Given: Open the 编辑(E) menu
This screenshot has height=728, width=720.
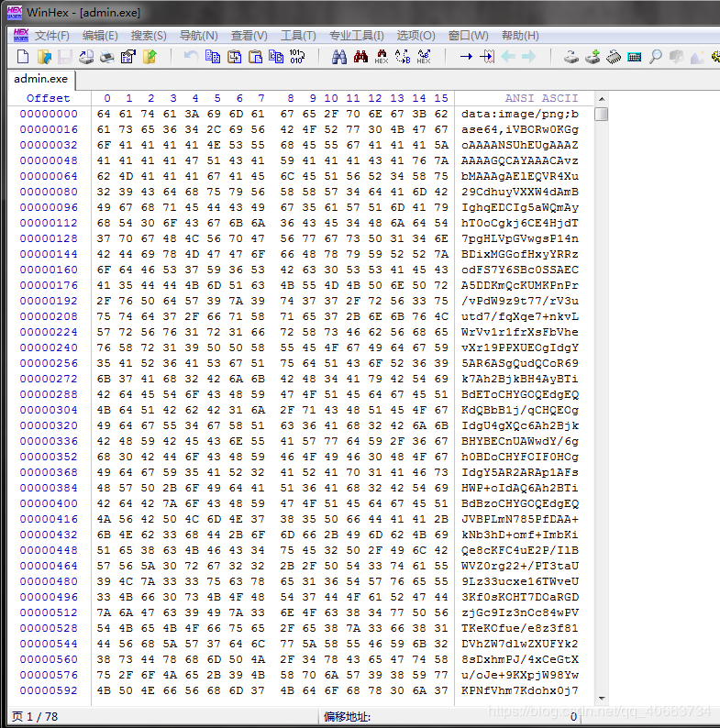Looking at the screenshot, I should [x=100, y=36].
